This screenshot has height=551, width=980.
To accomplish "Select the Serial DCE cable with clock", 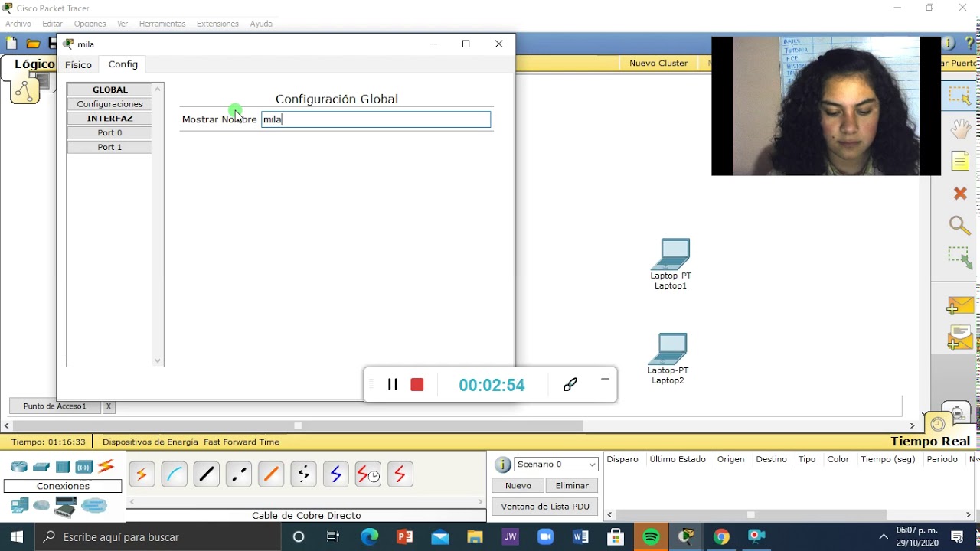I will click(x=367, y=474).
